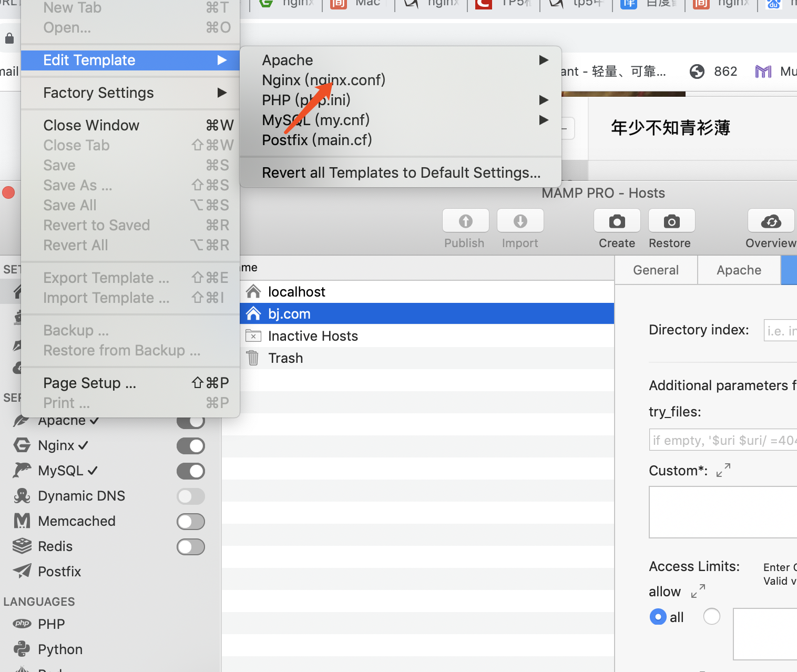The height and width of the screenshot is (672, 797).
Task: Toggle the MySQL server switch
Action: [x=191, y=471]
